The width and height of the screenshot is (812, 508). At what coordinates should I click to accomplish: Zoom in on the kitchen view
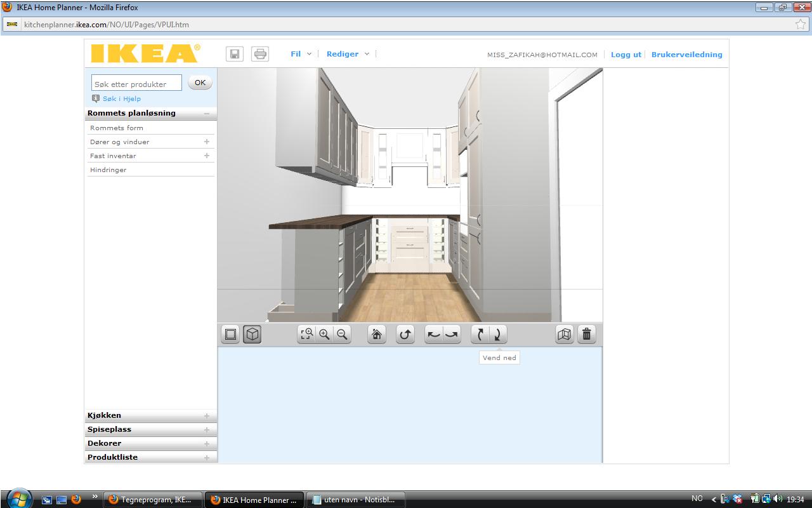[324, 335]
